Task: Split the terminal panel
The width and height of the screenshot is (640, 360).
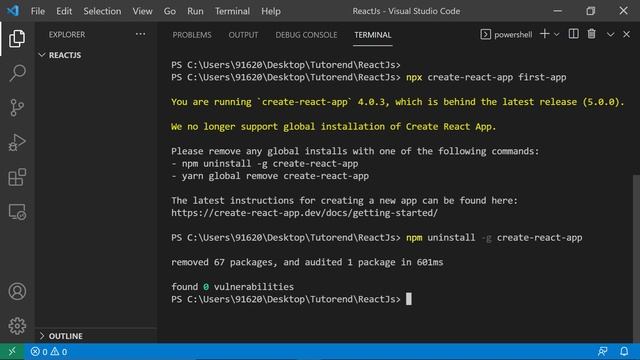Action: click(x=573, y=34)
